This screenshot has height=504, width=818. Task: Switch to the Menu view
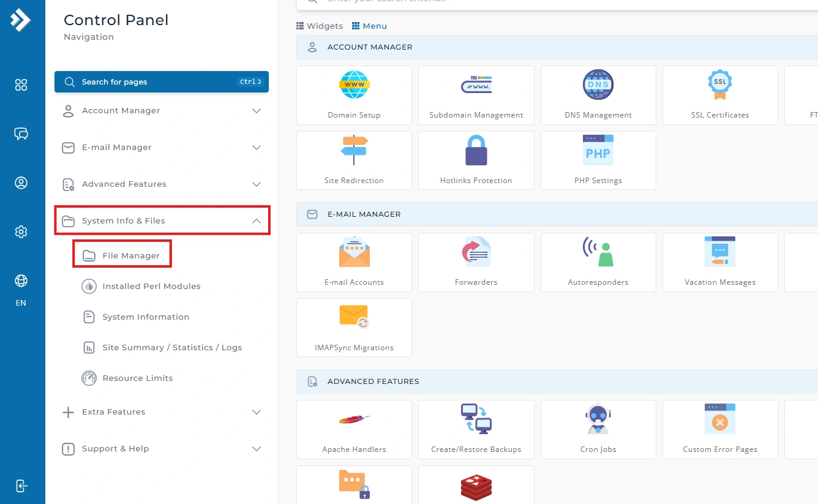pyautogui.click(x=369, y=26)
